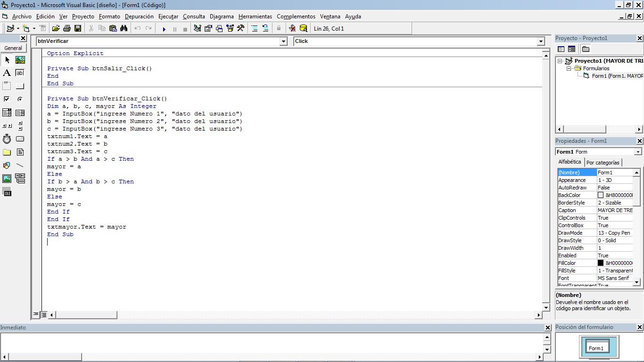Select the TextBox tool in the toolbox

point(20,73)
